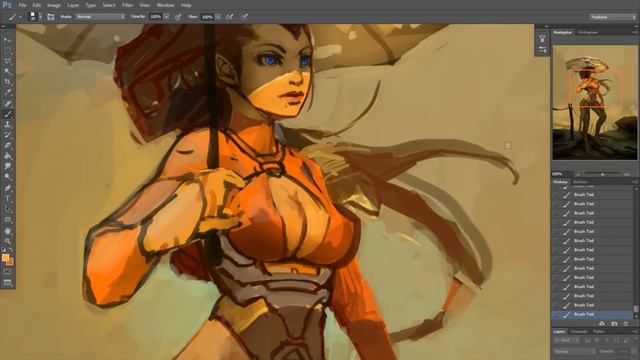640x360 pixels.
Task: Reset to default foreground and background colors
Action: [x=4, y=249]
